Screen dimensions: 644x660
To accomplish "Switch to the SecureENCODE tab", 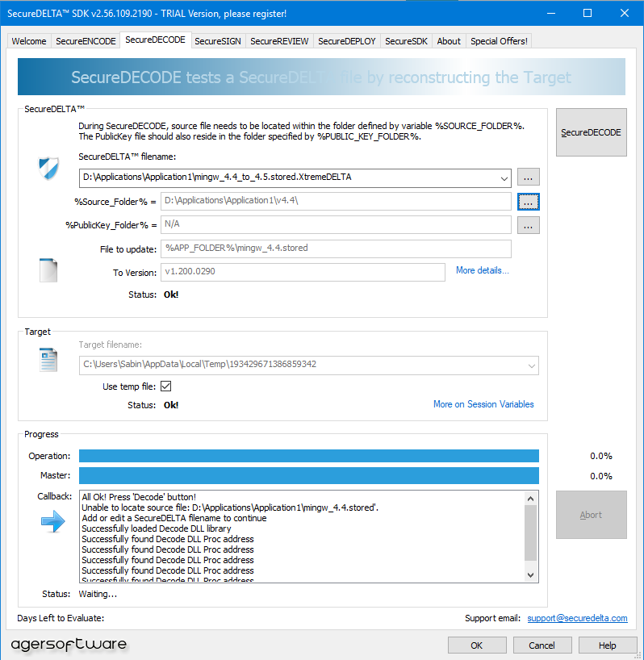I will click(x=86, y=41).
